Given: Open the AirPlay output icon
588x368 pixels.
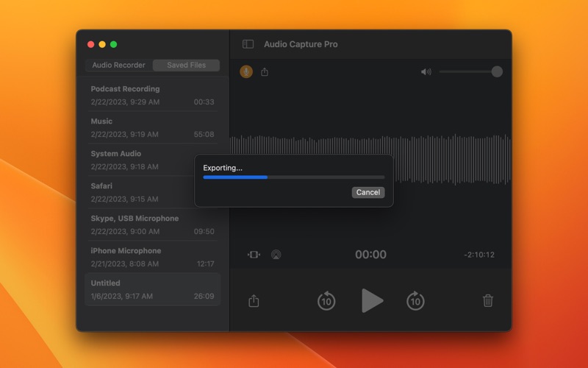Looking at the screenshot, I should [276, 255].
